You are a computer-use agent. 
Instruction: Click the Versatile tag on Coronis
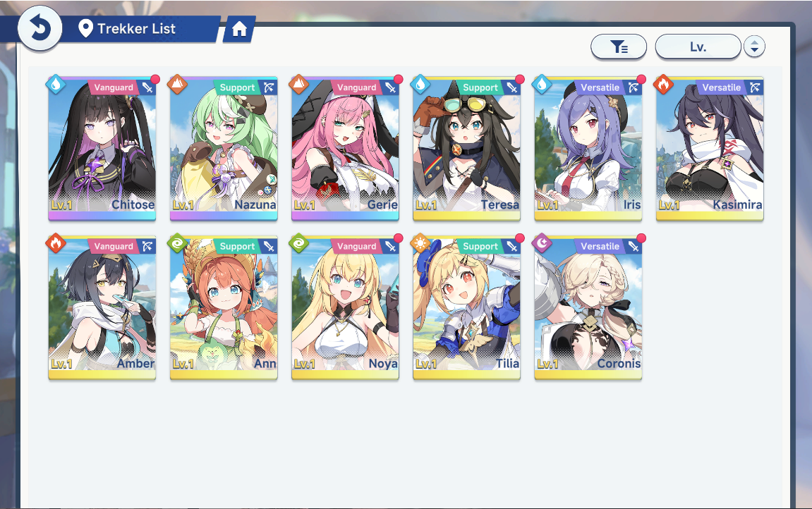pos(600,246)
